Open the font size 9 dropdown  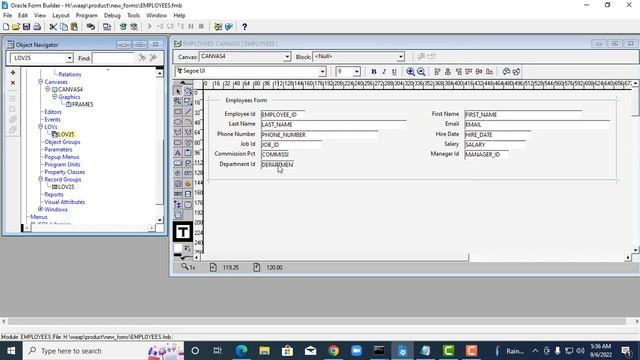tap(357, 72)
